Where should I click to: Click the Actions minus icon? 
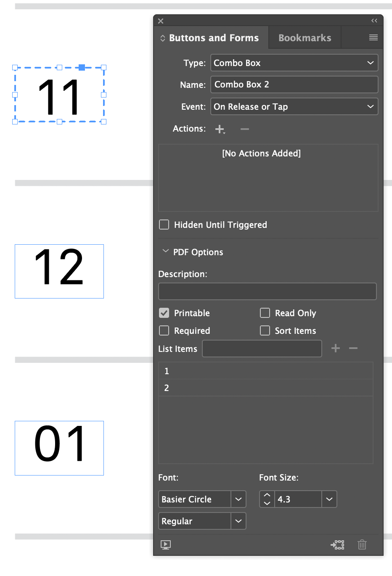(x=244, y=129)
